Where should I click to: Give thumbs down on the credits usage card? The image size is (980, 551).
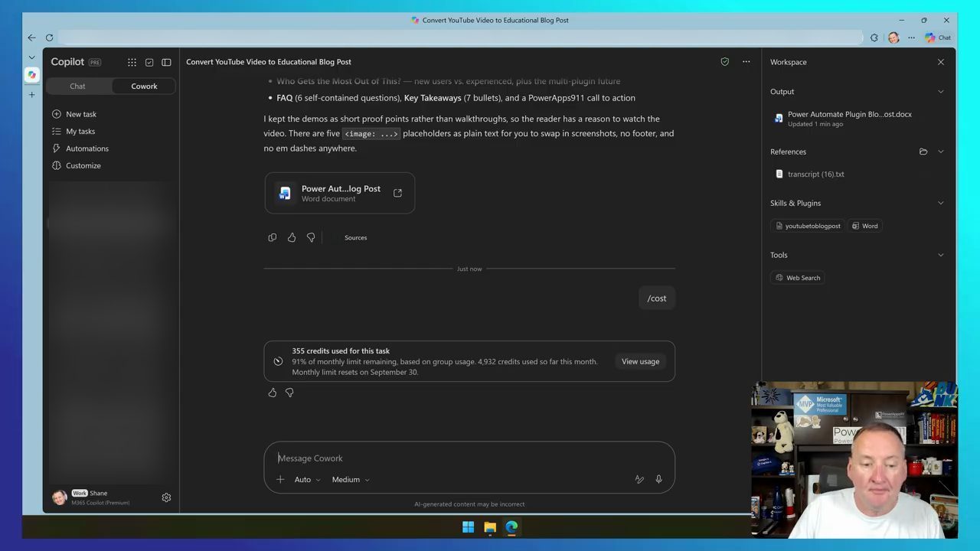[x=289, y=393]
